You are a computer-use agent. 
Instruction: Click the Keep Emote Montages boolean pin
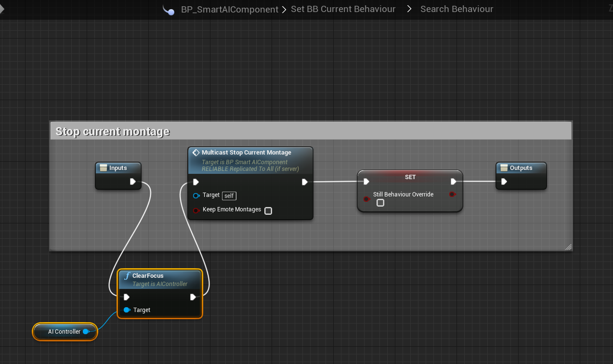click(196, 210)
